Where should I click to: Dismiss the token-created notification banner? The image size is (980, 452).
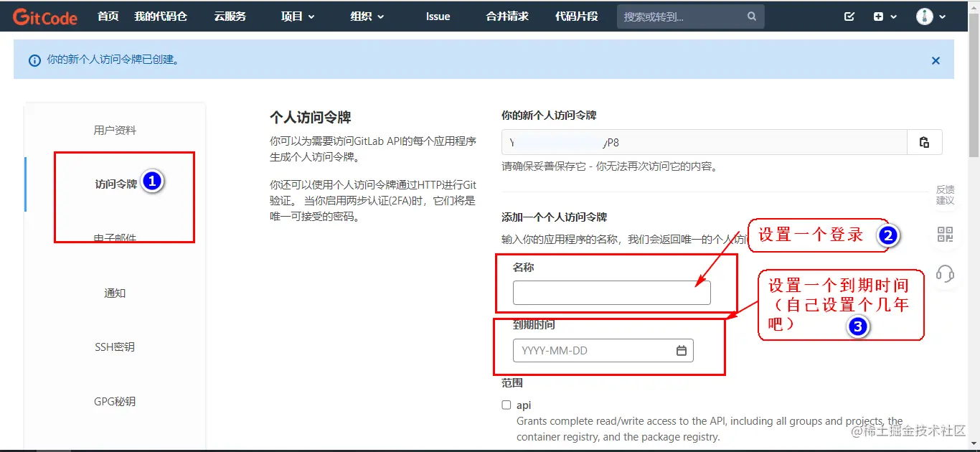[936, 61]
